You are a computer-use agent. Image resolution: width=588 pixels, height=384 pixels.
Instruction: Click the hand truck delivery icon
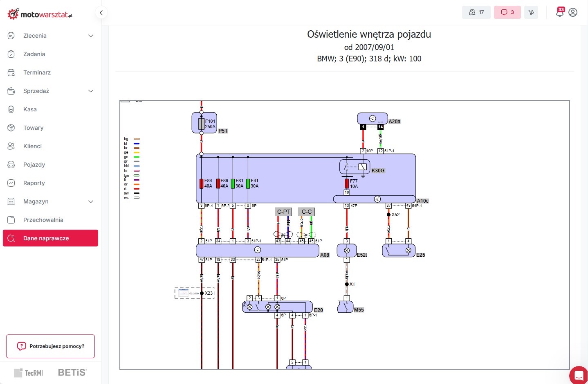(531, 12)
